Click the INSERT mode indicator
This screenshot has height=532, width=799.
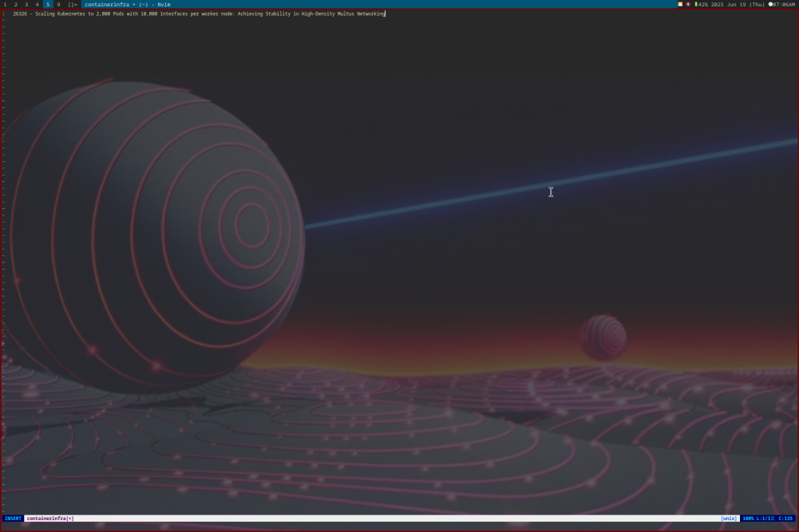13,518
